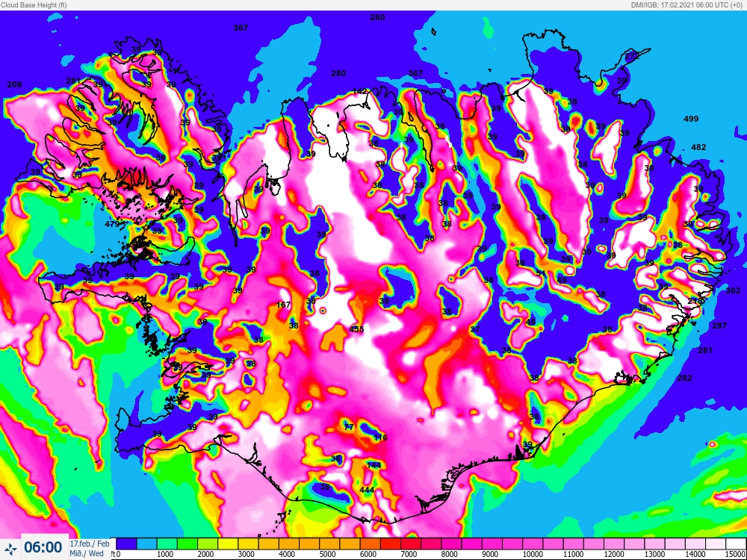The image size is (747, 560).
Task: Click the 444 value near the south coast
Action: [x=366, y=490]
